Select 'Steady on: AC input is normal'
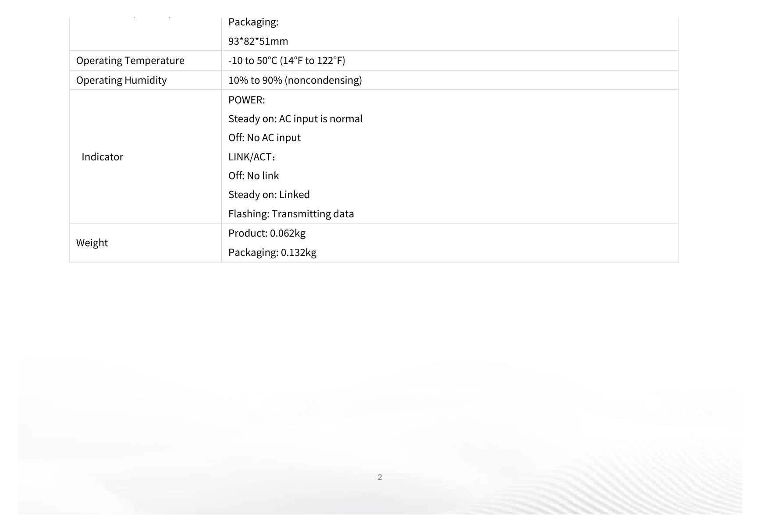 [295, 119]
